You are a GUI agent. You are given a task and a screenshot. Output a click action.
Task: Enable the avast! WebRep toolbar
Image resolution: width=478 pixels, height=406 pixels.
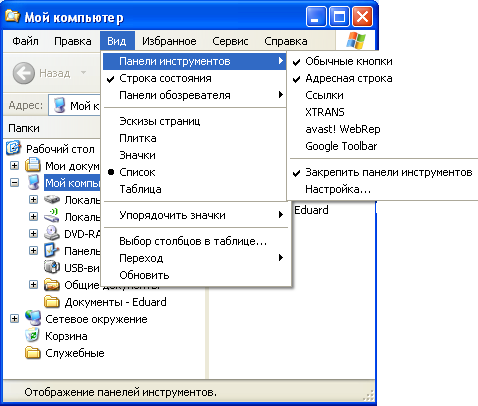coord(382,129)
